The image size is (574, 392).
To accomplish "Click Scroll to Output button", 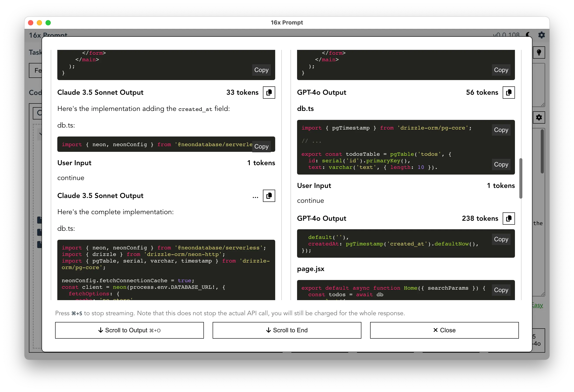I will [x=129, y=330].
